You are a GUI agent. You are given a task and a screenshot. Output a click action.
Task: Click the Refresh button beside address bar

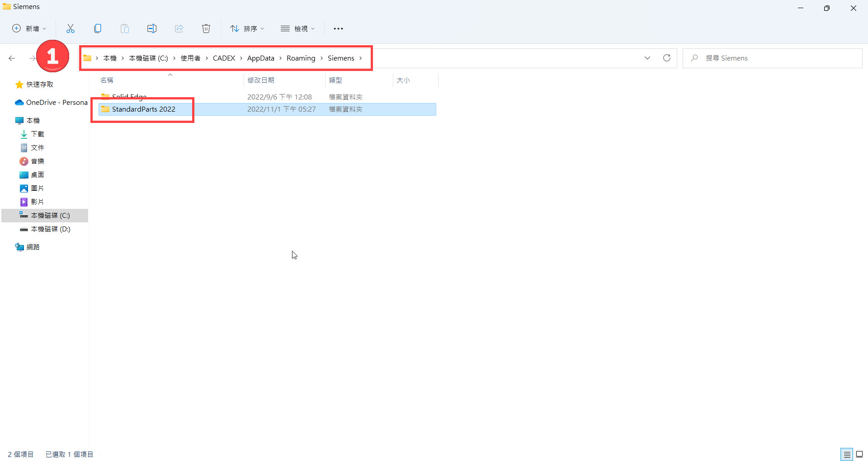(x=666, y=58)
